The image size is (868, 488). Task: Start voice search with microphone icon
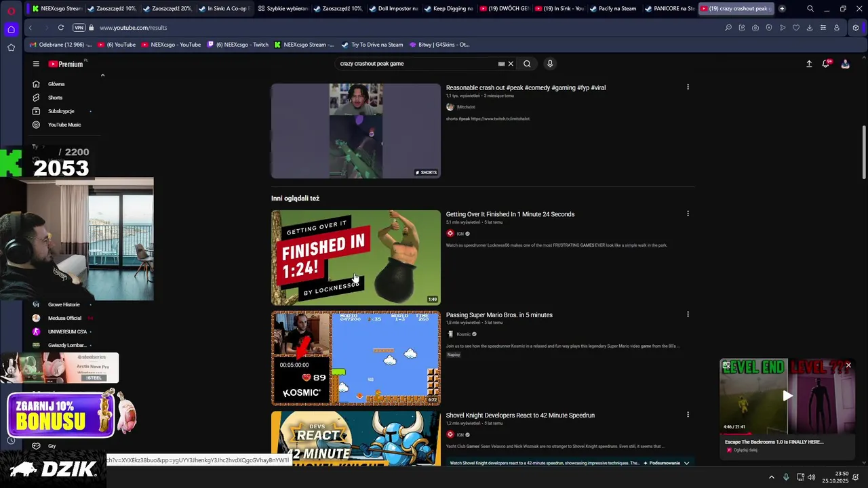point(550,64)
